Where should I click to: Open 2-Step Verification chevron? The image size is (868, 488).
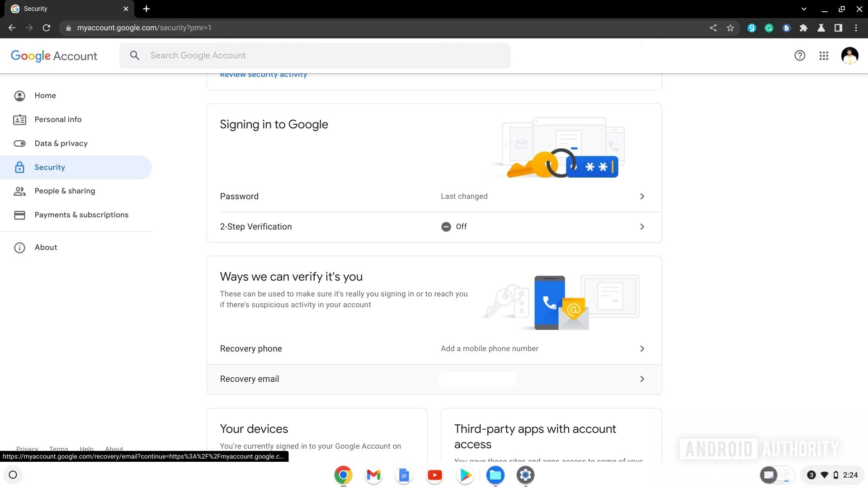click(x=642, y=226)
